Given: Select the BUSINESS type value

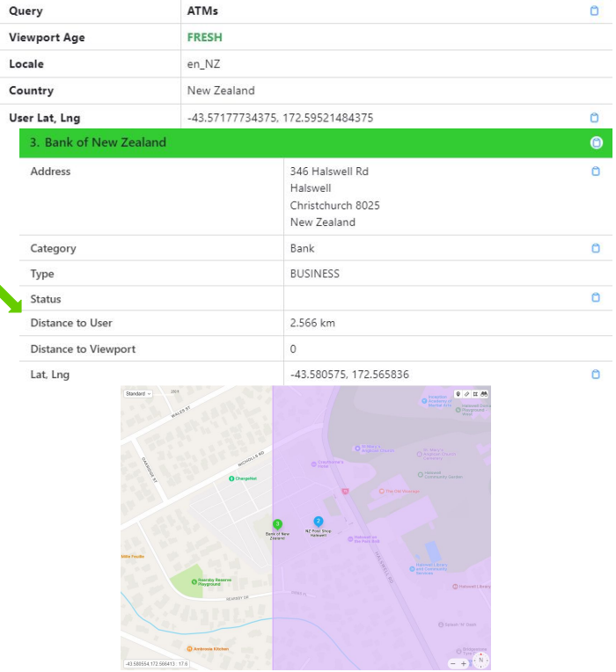Looking at the screenshot, I should (x=315, y=274).
